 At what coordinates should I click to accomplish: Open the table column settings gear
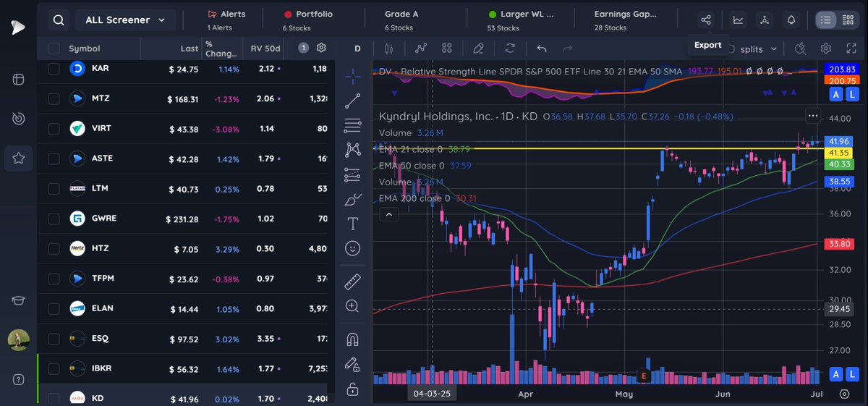pyautogui.click(x=322, y=48)
